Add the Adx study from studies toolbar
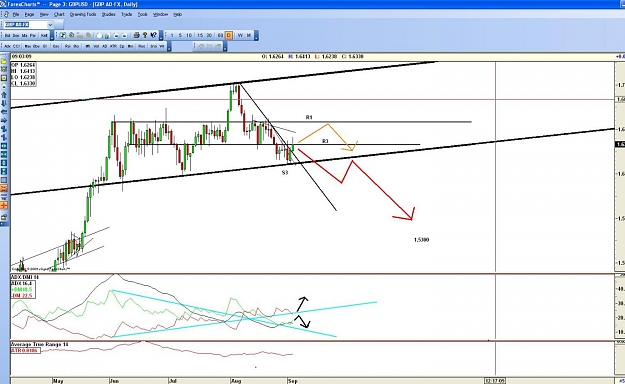This screenshot has width=625, height=384. 7,46
